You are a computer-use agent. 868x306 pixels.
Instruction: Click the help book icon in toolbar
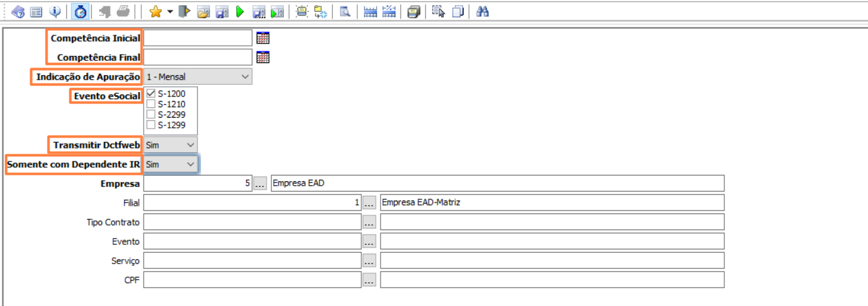pos(18,12)
